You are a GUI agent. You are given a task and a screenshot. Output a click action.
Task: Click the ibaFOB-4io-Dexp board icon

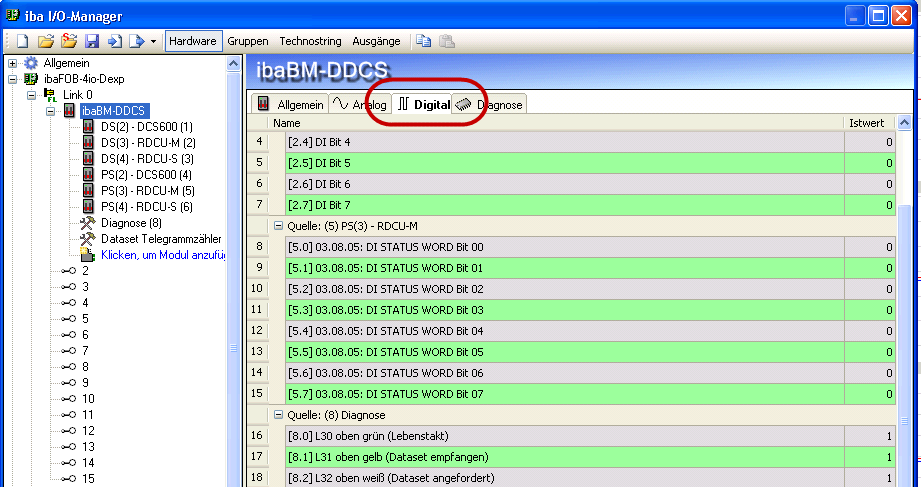point(31,79)
